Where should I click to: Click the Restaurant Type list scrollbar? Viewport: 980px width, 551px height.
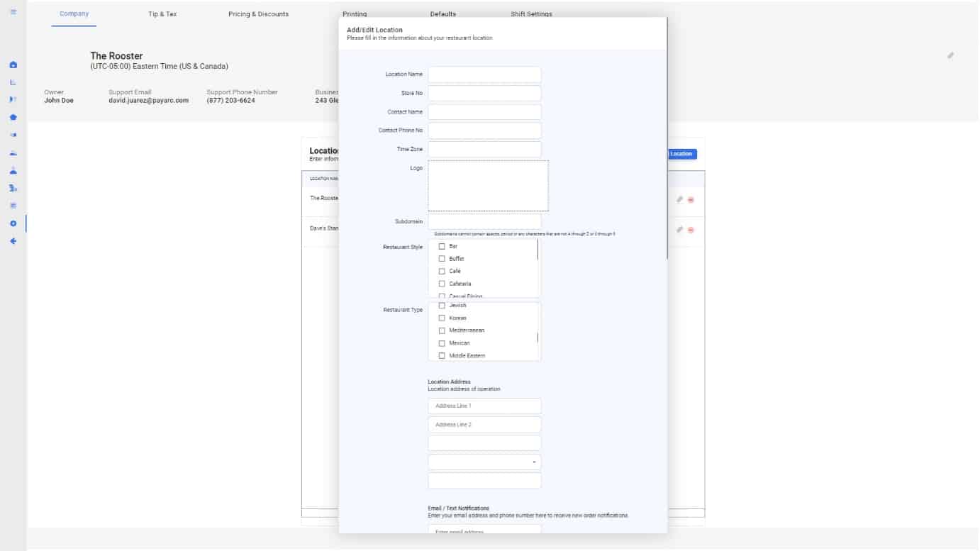[x=538, y=338]
